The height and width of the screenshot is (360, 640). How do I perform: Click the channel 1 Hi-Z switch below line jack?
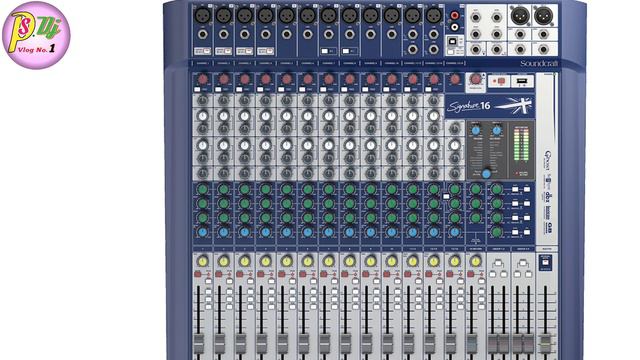click(202, 51)
